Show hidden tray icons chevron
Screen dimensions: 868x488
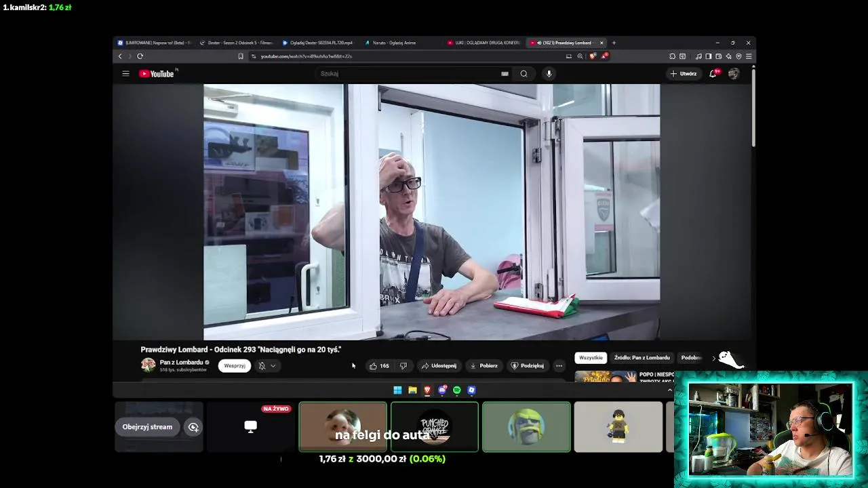[x=670, y=390]
